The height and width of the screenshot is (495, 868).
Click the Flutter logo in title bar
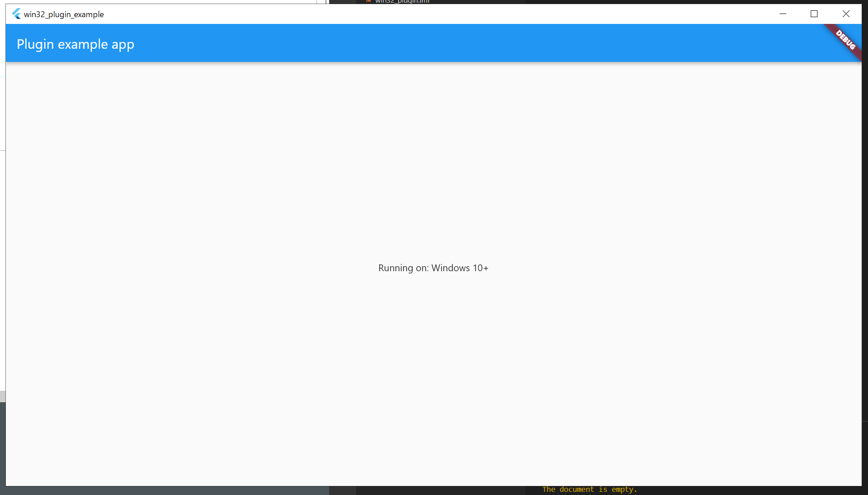tap(16, 14)
